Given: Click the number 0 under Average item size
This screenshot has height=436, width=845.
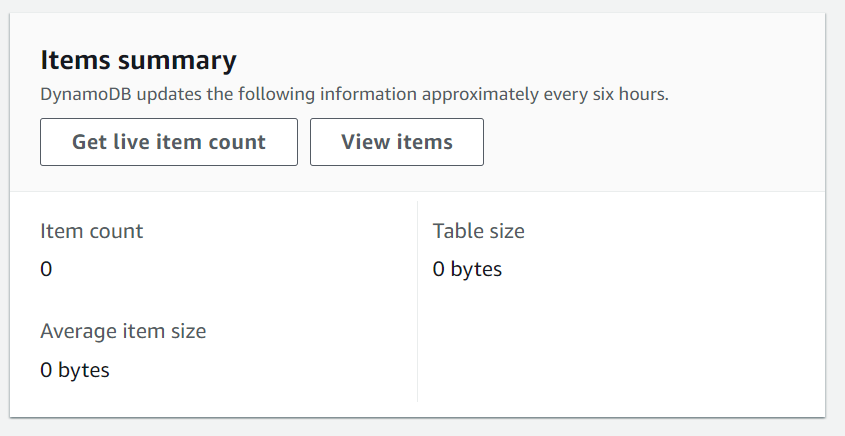Looking at the screenshot, I should 46,370.
